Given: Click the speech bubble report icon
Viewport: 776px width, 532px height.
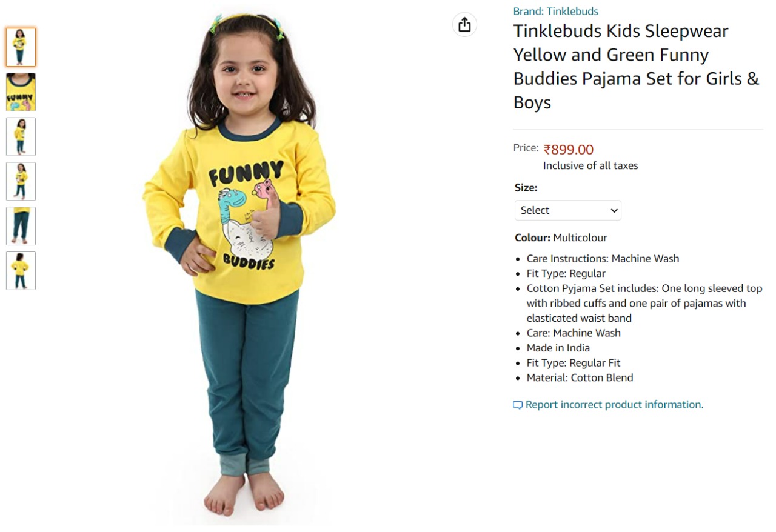Looking at the screenshot, I should pos(517,405).
